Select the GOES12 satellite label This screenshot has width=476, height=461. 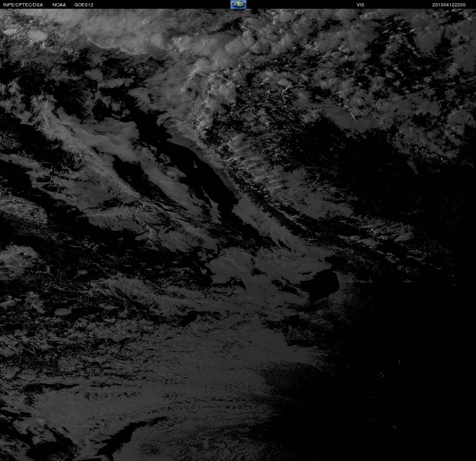(x=84, y=5)
